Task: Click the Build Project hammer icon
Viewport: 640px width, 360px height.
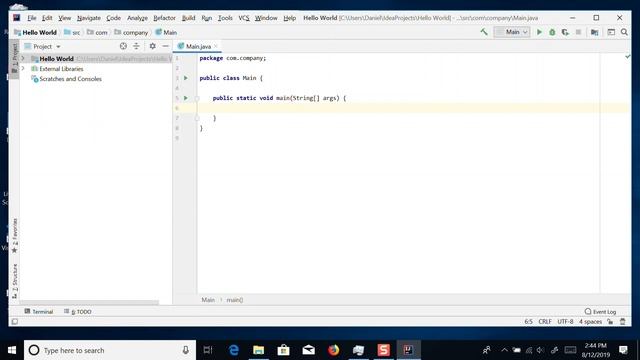Action: click(x=484, y=32)
